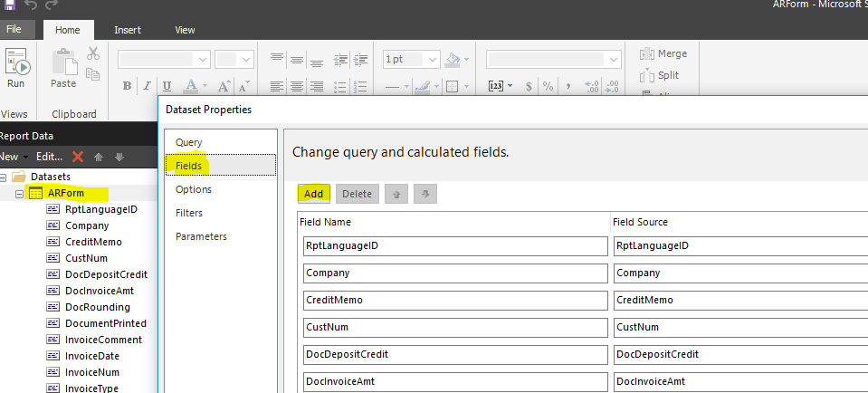
Task: Click the Run report icon
Action: click(16, 62)
